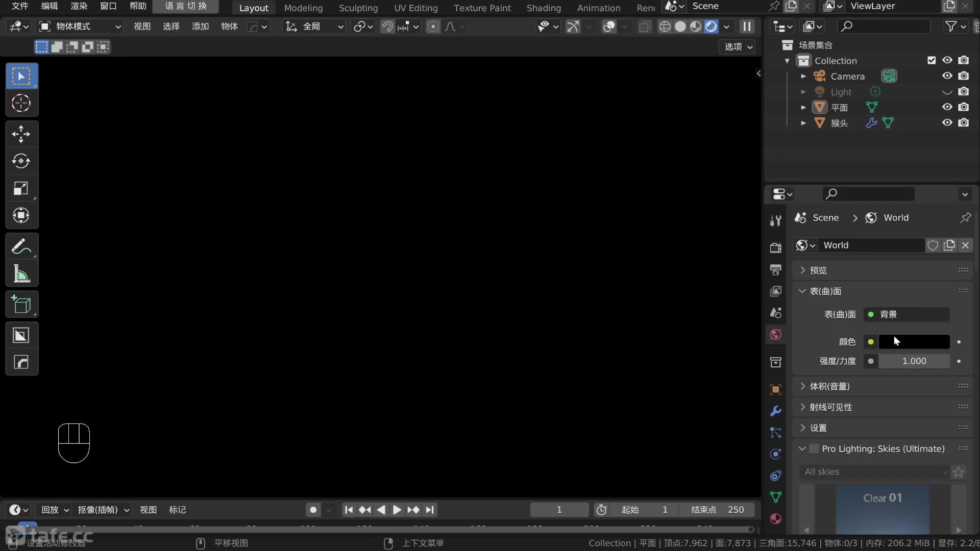980x551 pixels.
Task: Switch to material preview shading
Action: (x=695, y=27)
